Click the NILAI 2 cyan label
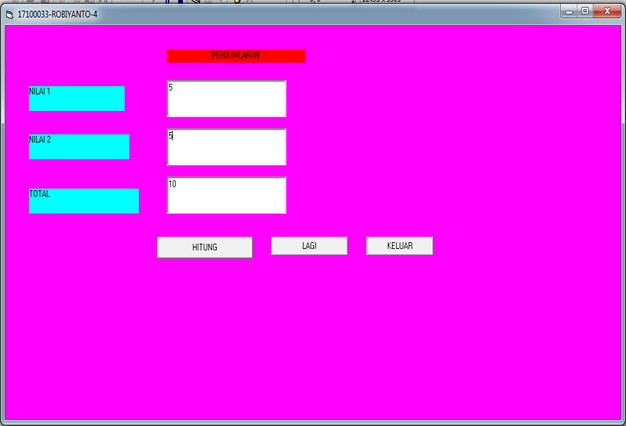Image resolution: width=626 pixels, height=426 pixels. [79, 147]
